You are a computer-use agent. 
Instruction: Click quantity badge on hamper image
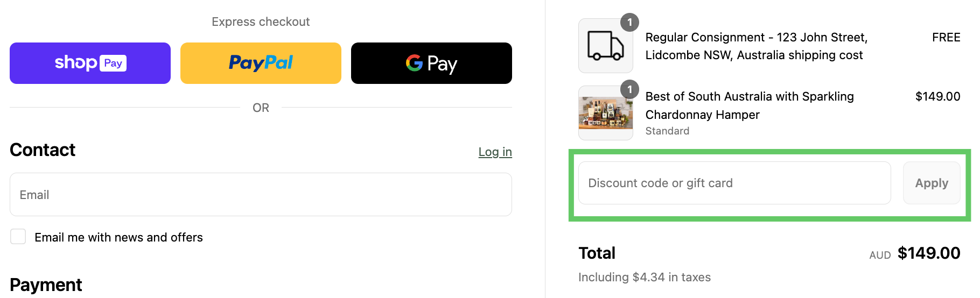629,89
